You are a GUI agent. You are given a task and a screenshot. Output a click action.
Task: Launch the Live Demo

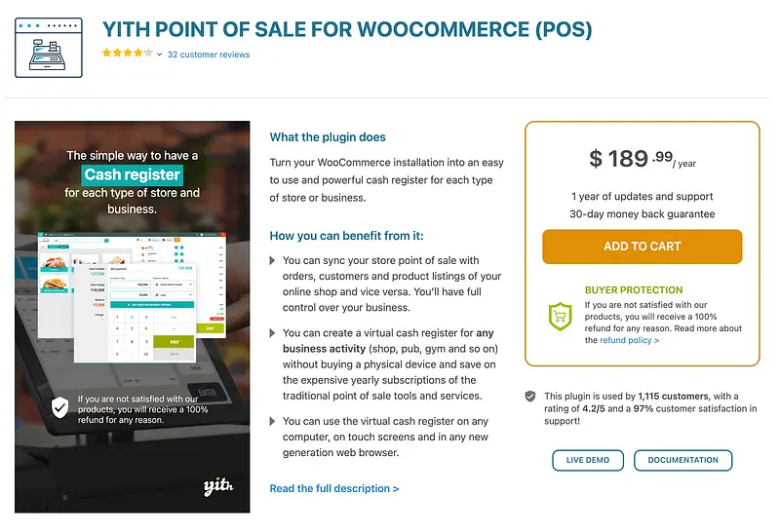[x=588, y=460]
